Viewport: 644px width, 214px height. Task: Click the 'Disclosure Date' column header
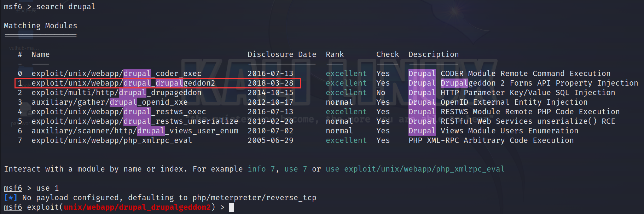pos(282,54)
